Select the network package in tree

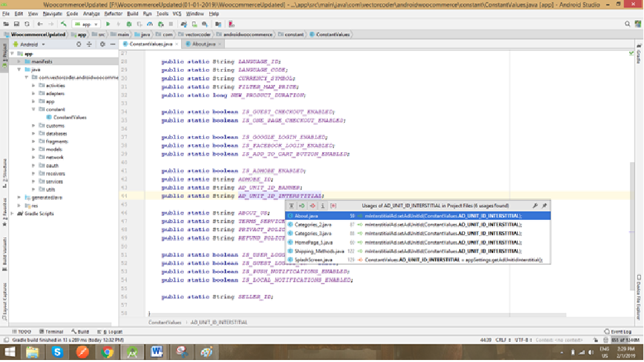tap(52, 157)
